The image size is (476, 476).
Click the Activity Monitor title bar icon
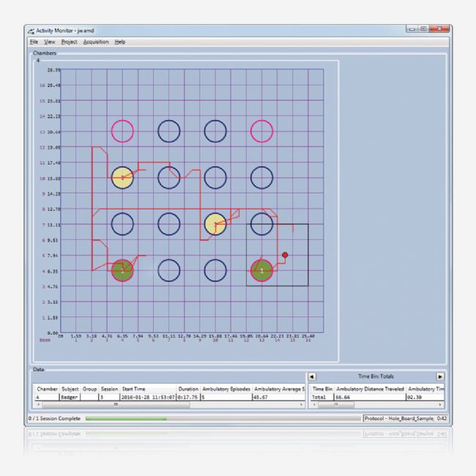click(30, 30)
